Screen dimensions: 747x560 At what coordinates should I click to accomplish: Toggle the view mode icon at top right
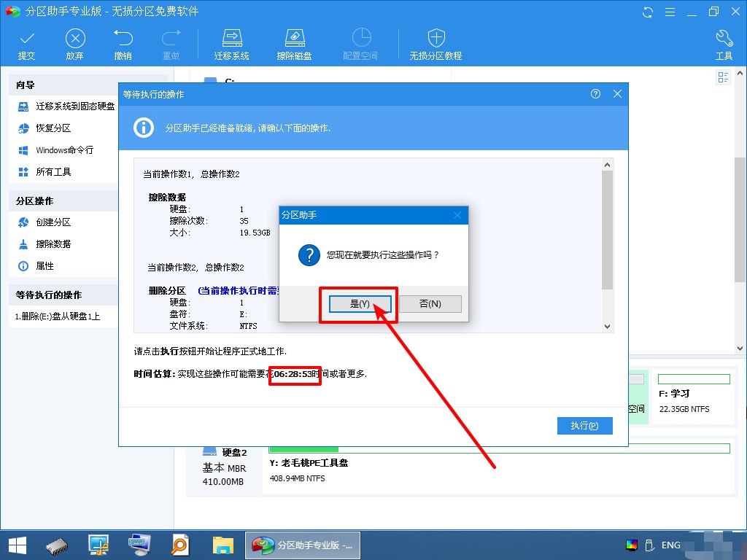click(x=723, y=77)
